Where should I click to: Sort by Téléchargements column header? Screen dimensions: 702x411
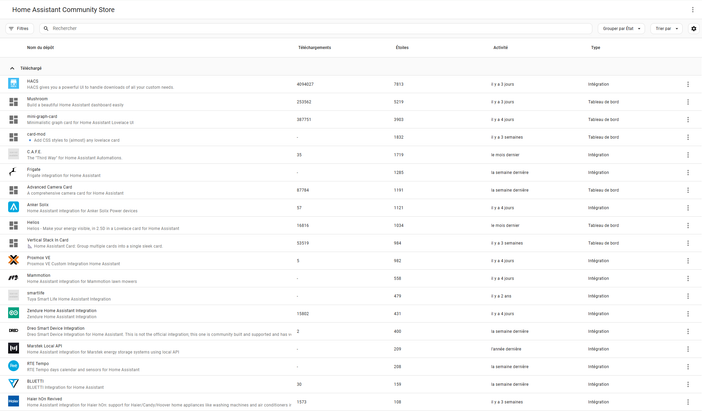tap(314, 47)
